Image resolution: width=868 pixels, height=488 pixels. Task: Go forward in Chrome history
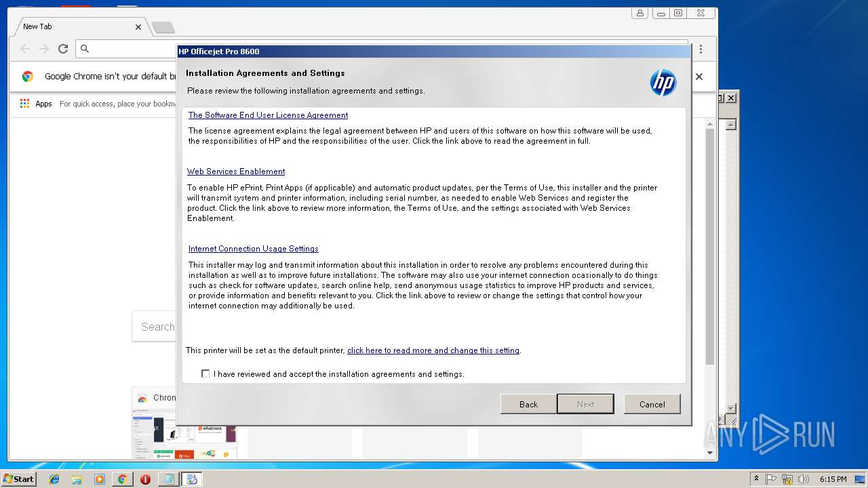(x=44, y=49)
